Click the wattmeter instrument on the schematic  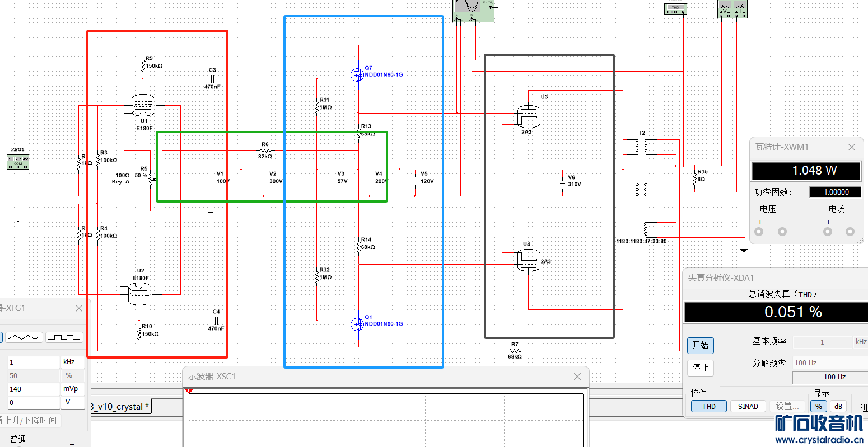point(732,8)
